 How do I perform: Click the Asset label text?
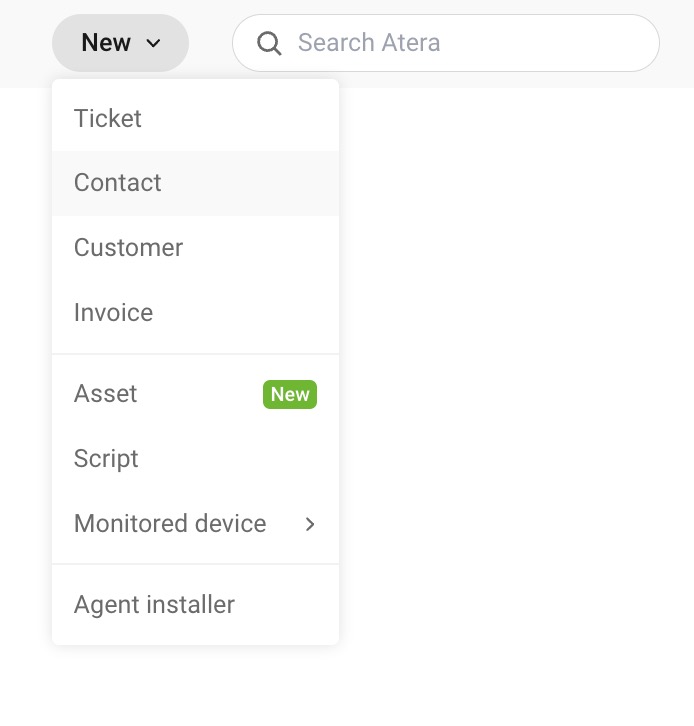[106, 394]
